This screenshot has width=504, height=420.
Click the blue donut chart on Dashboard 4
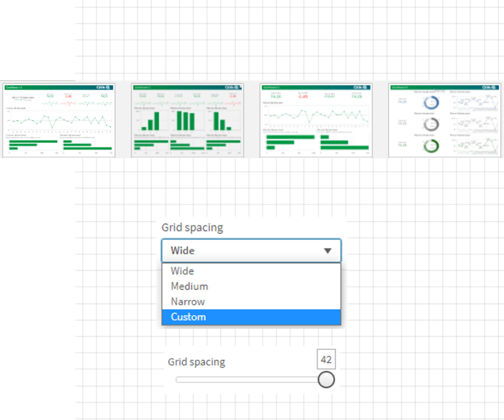point(430,102)
